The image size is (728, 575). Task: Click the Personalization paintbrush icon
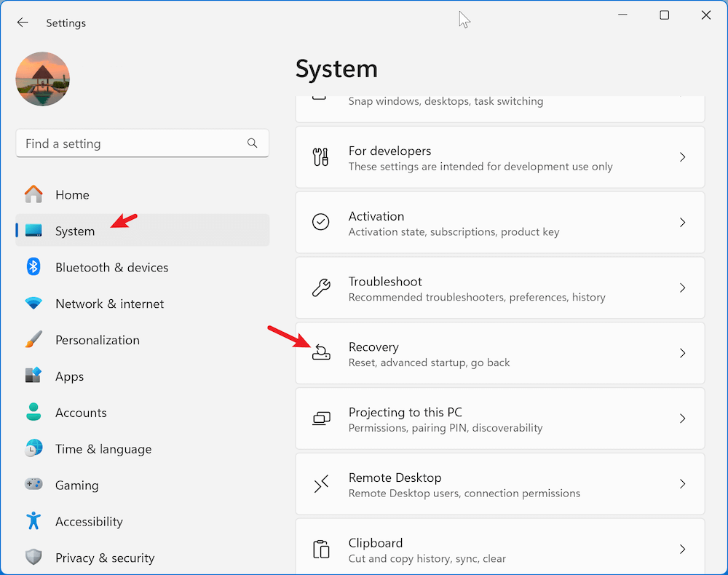point(33,340)
